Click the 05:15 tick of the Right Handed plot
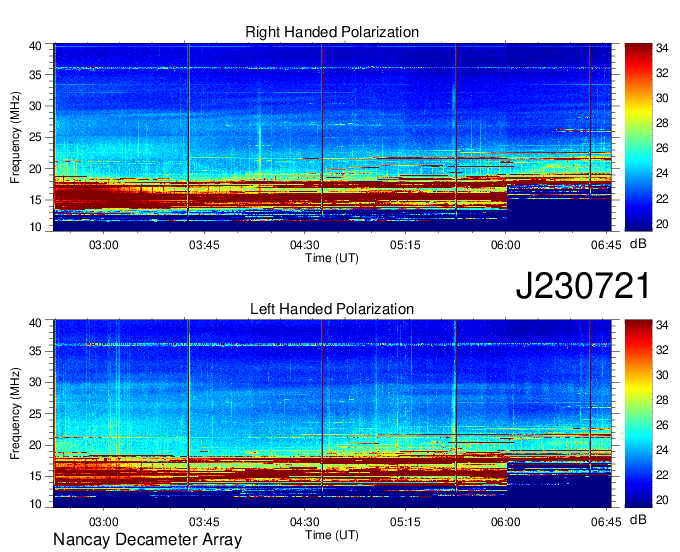Viewport: 680px width, 552px height. (x=405, y=245)
